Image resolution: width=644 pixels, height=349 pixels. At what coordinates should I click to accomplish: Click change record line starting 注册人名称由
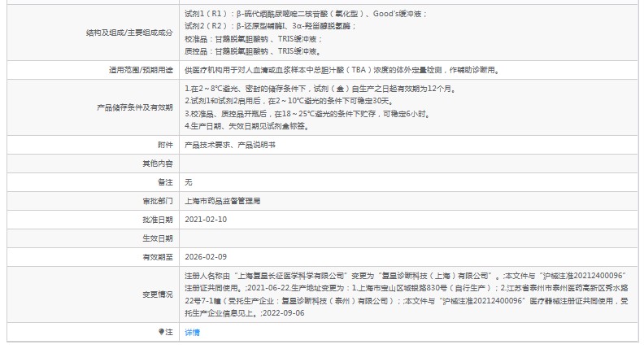click(x=405, y=276)
